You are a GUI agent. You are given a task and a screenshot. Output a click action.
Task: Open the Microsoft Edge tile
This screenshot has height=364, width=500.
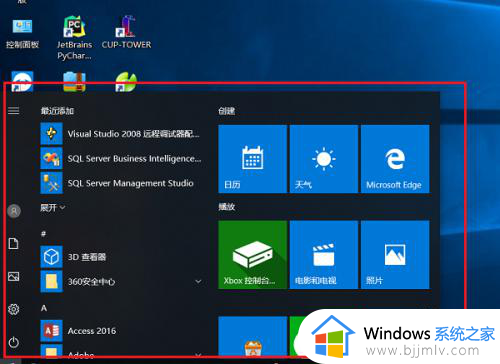click(x=395, y=159)
